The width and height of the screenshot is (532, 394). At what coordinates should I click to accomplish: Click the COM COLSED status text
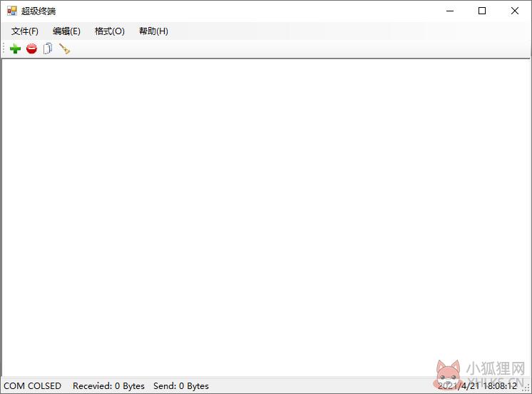coord(33,386)
